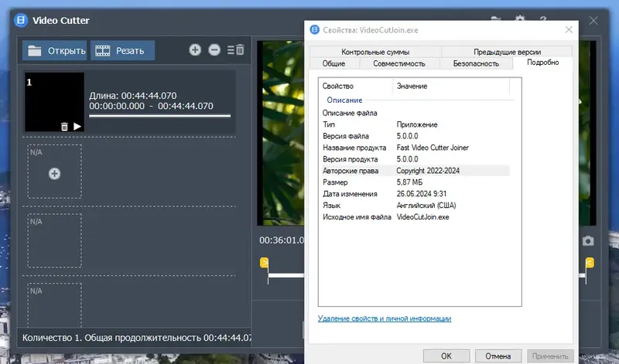Switch to the Контрольные суммы tab

pos(375,52)
